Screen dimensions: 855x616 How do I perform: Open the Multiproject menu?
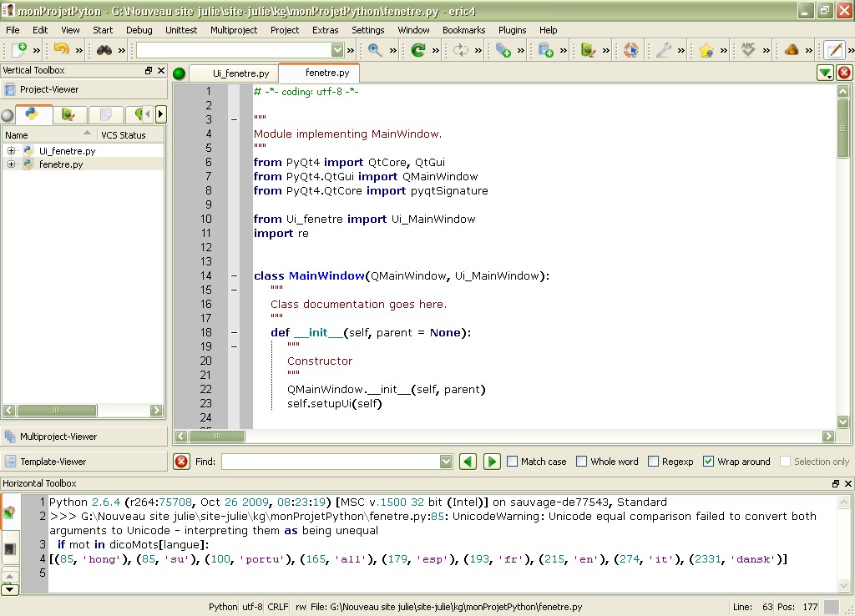[234, 30]
